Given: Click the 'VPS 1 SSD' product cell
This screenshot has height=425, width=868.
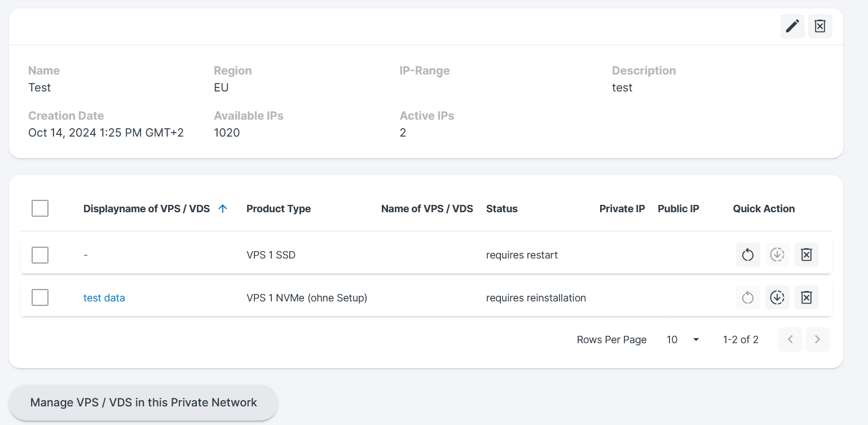Looking at the screenshot, I should point(271,255).
